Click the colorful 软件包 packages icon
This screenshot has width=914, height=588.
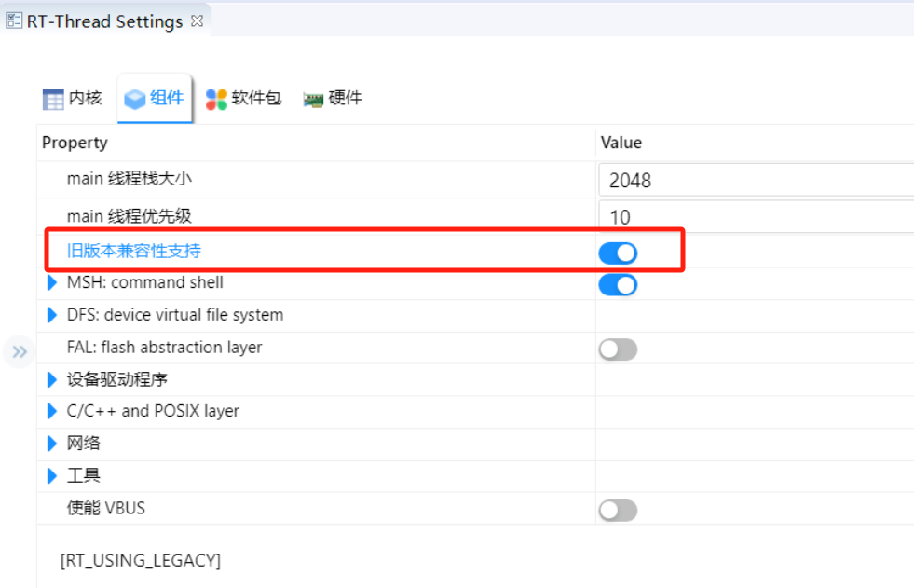tap(216, 99)
